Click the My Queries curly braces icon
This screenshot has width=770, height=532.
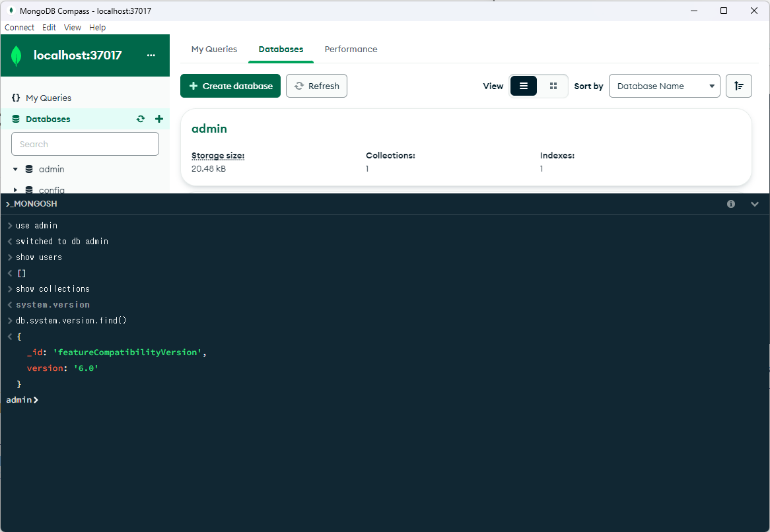point(16,98)
